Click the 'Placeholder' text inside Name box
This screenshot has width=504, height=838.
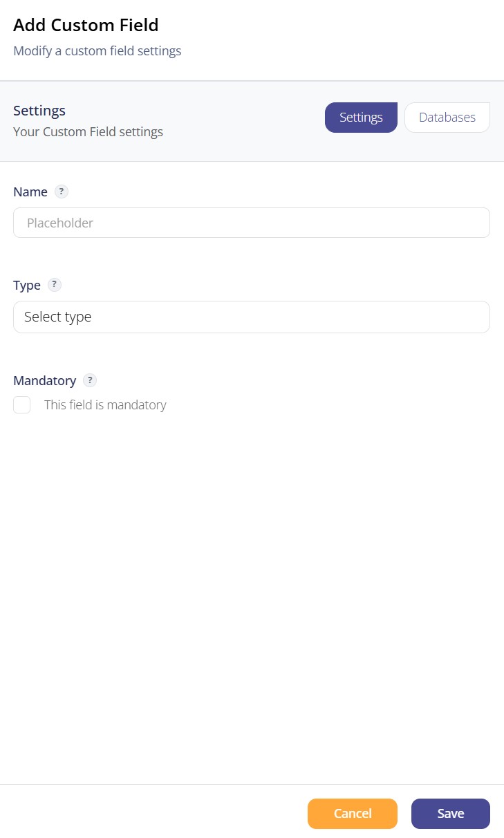60,223
